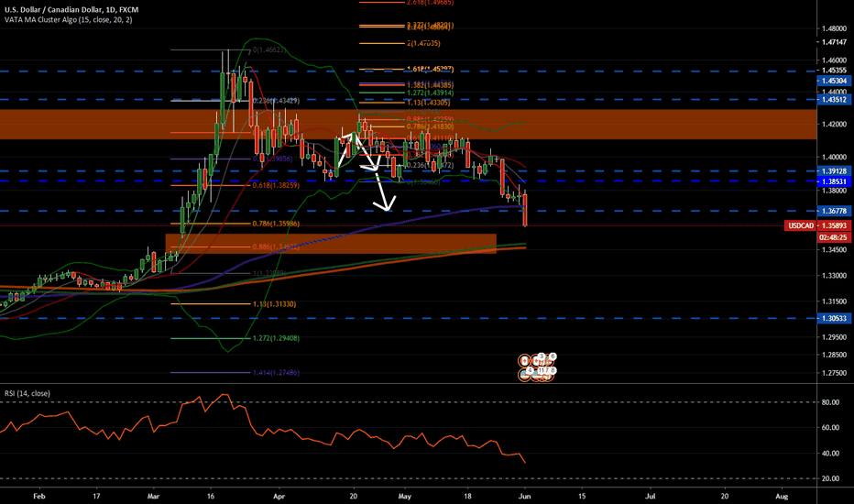Select the blue price label 1.39128
Viewport: 854px width, 504px height.
(834, 171)
